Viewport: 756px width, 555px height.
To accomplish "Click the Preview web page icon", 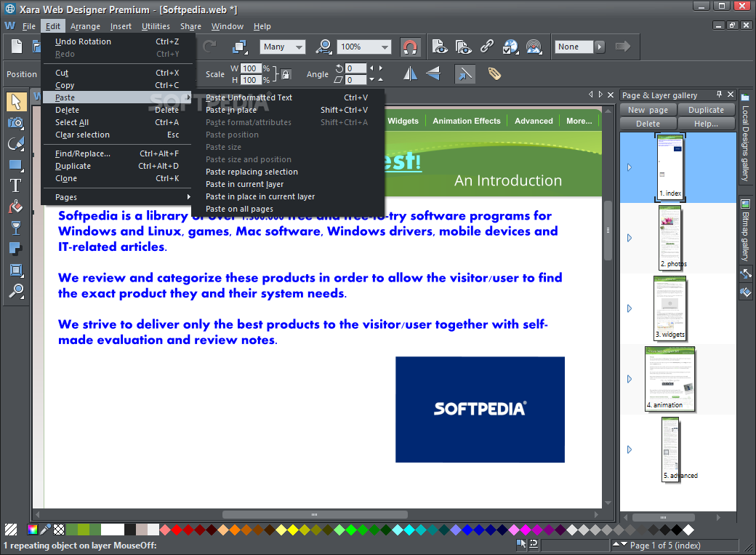I will pos(439,47).
